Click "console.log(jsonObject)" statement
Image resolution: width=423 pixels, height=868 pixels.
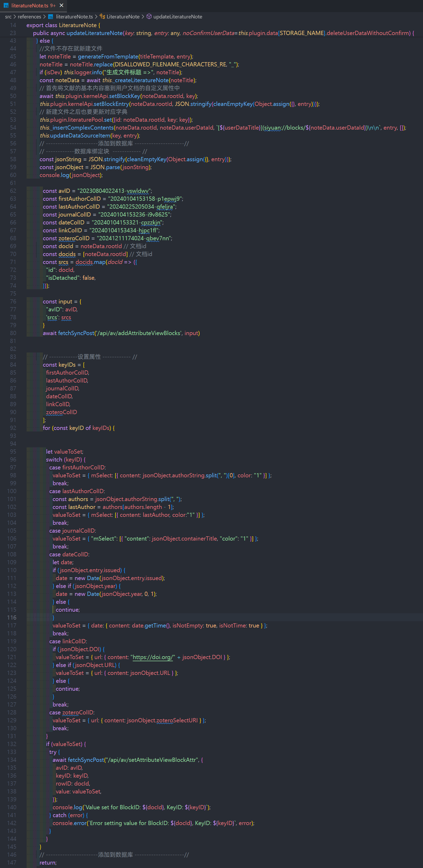tap(71, 175)
